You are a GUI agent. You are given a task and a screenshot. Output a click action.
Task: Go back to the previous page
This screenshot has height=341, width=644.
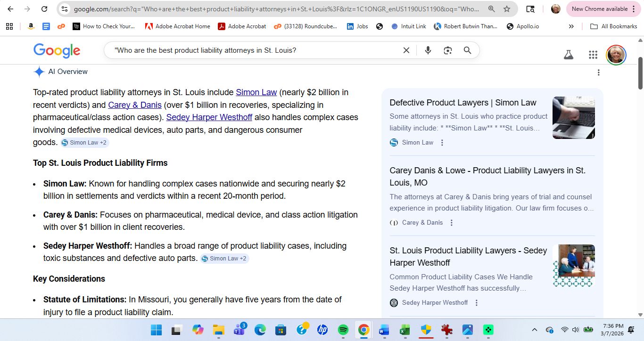(x=10, y=9)
